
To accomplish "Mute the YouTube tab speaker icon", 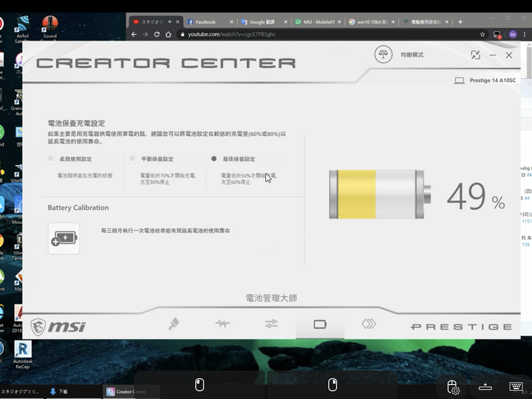I will [x=170, y=21].
